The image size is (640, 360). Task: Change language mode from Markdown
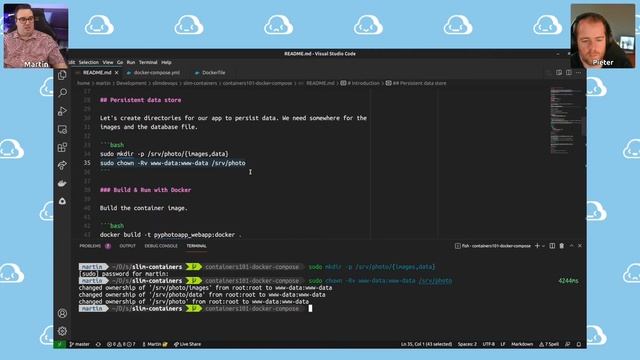(x=522, y=344)
